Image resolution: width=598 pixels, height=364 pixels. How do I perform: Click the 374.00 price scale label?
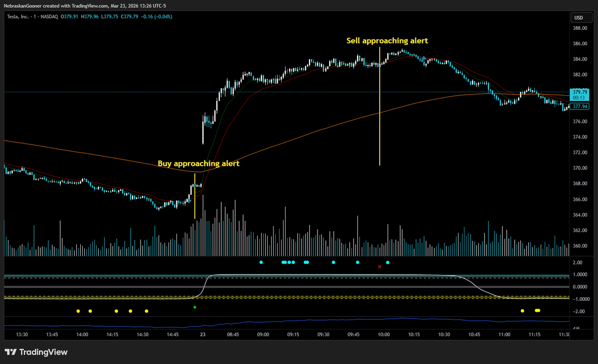581,137
